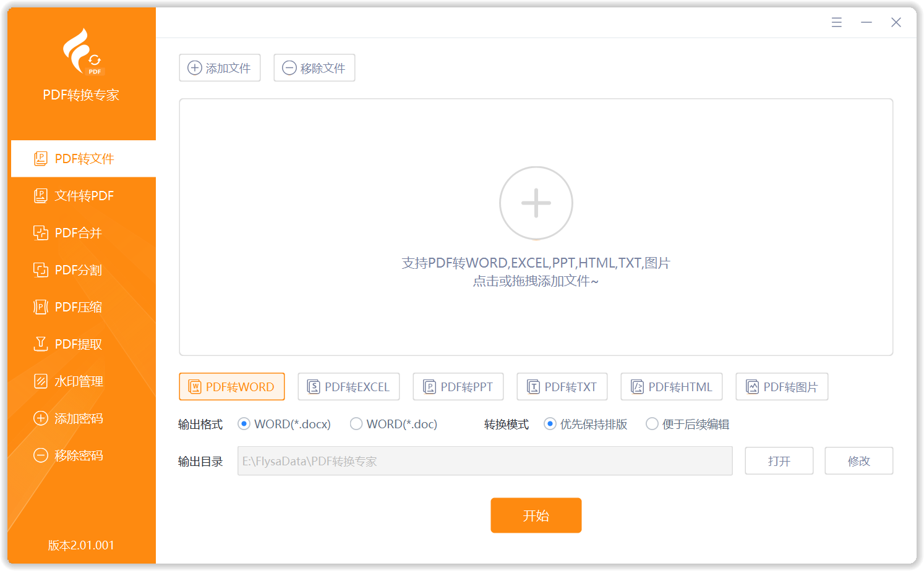
Task: Select the PDF转图片 conversion tab
Action: [782, 387]
